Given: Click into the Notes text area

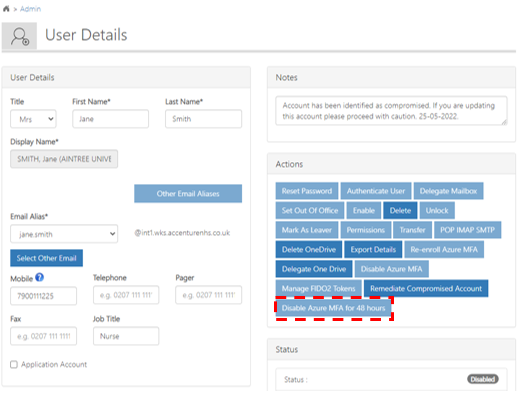Looking at the screenshot, I should (x=391, y=111).
